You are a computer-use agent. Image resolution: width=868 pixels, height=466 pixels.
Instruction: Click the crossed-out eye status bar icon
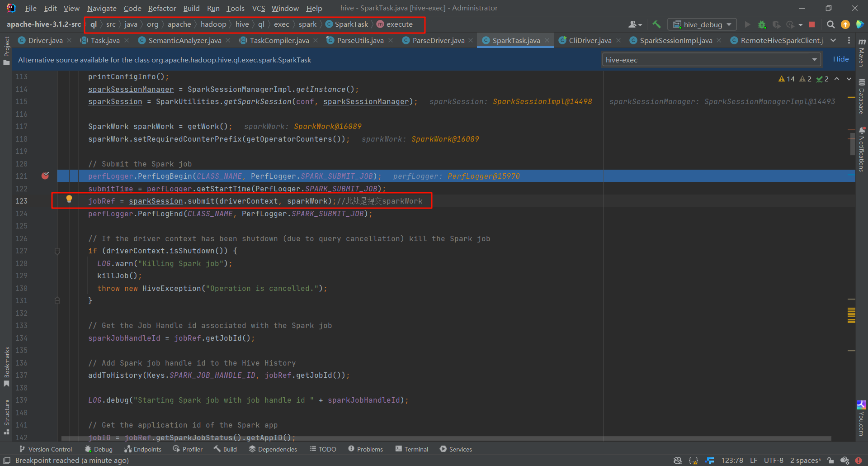click(678, 461)
